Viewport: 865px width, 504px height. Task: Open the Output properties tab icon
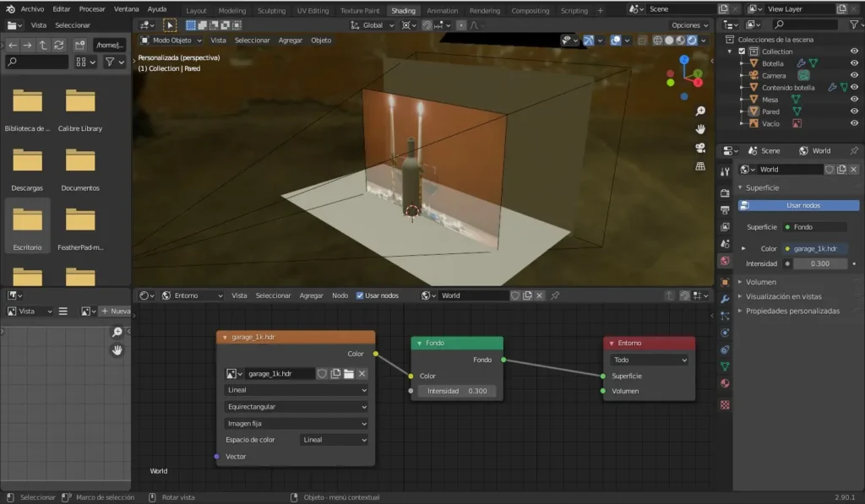point(725,210)
